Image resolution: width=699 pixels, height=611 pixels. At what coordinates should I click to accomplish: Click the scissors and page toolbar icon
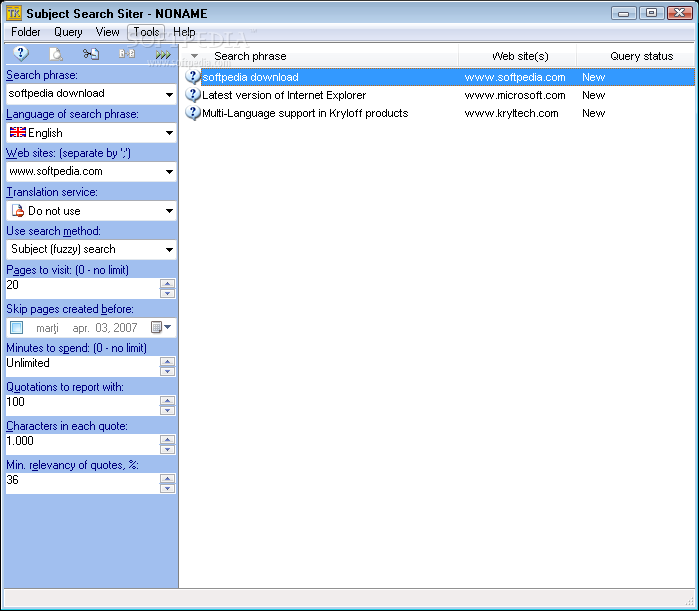[x=91, y=54]
